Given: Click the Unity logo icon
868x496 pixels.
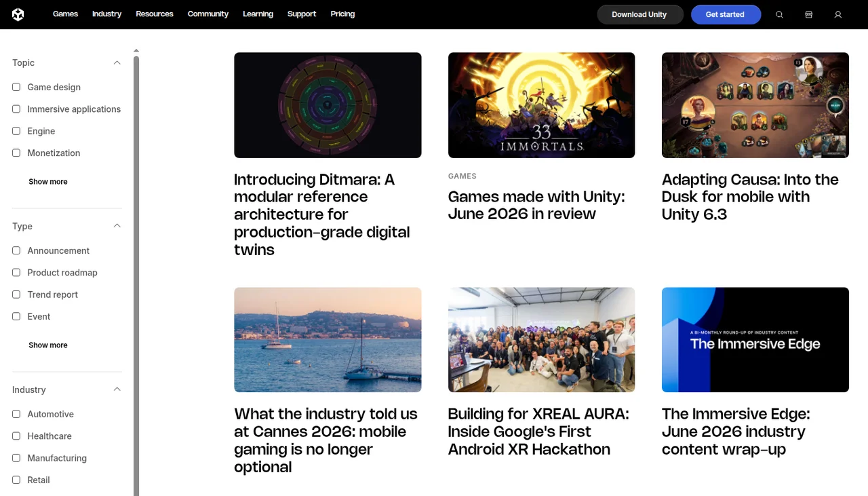Looking at the screenshot, I should point(18,14).
